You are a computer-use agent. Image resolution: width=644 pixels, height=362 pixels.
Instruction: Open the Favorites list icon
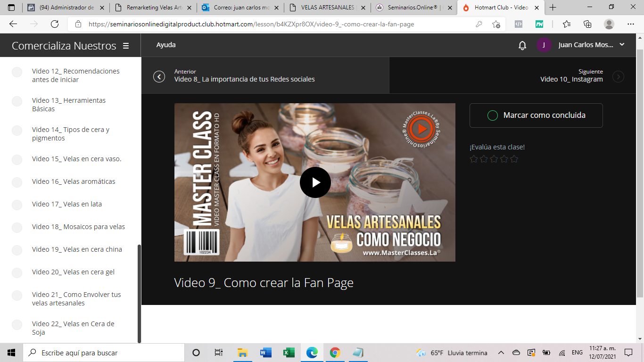click(x=567, y=24)
